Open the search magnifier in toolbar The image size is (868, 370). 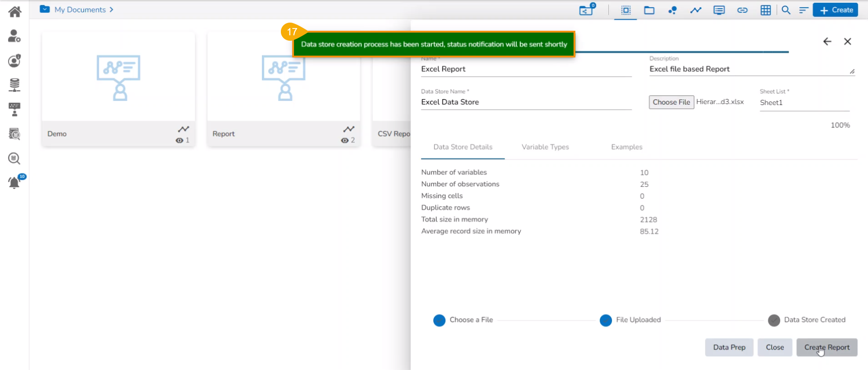tap(786, 10)
